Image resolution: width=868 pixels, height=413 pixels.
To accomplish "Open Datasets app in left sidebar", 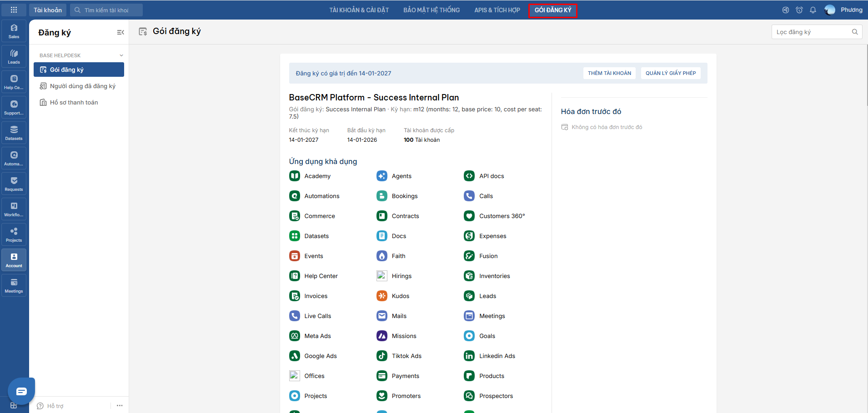I will click(14, 133).
